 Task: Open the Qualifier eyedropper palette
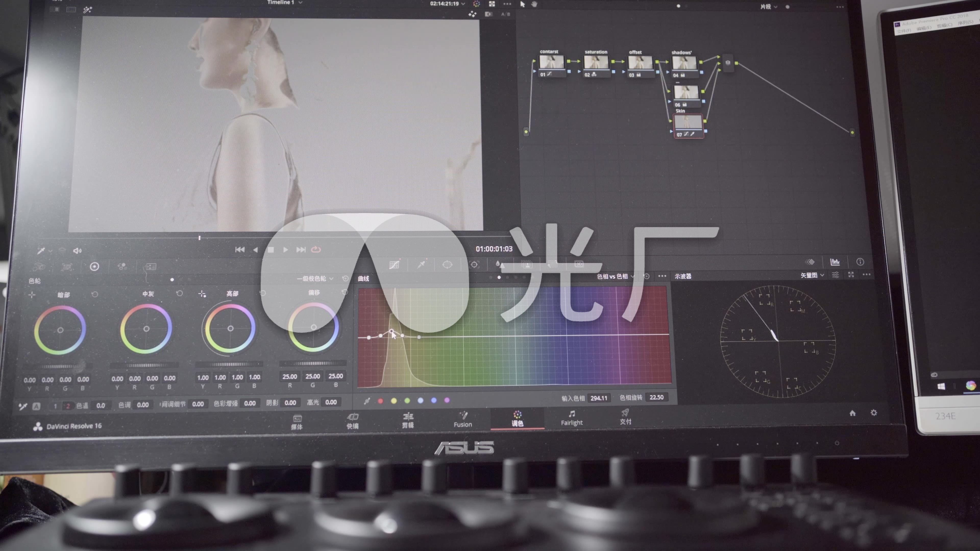click(x=421, y=264)
